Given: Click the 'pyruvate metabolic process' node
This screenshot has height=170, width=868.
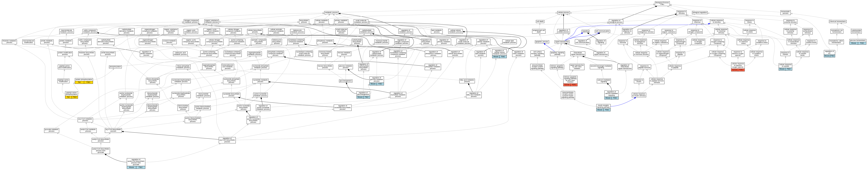Looking at the screenshot, I should click(52, 130).
